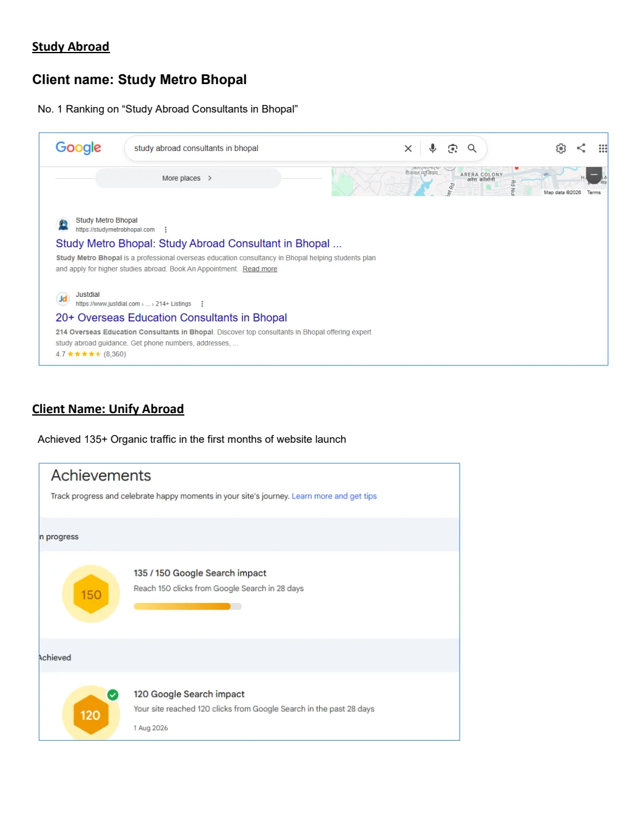The width and height of the screenshot is (644, 833).
Task: Click the 214+ Listings breadcrumb
Action: (173, 304)
